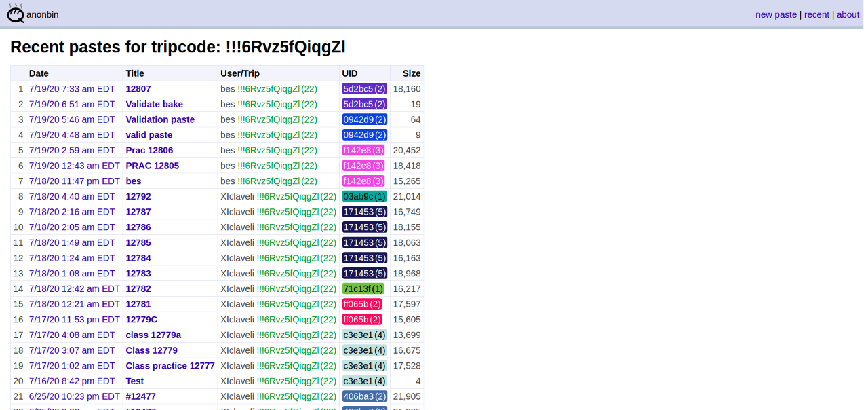
Task: Click the tripcode link in the Test row
Action: 296,381
